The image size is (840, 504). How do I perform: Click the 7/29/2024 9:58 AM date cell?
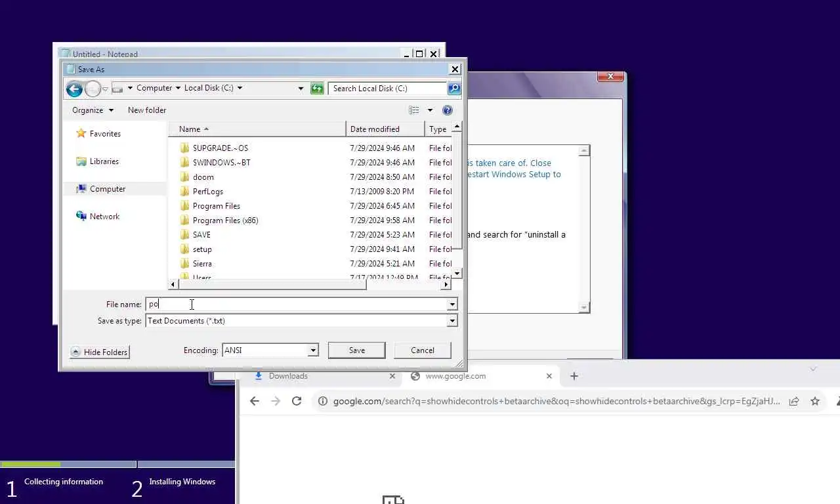[382, 220]
